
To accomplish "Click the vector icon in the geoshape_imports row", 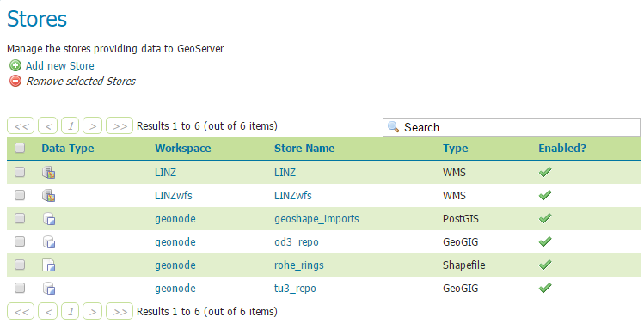I will click(49, 219).
